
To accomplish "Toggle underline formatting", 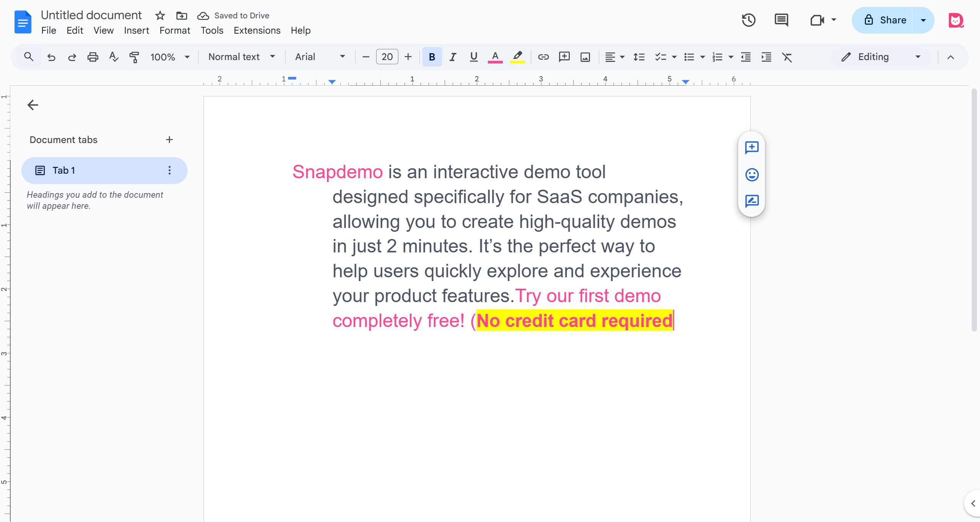I will click(473, 57).
